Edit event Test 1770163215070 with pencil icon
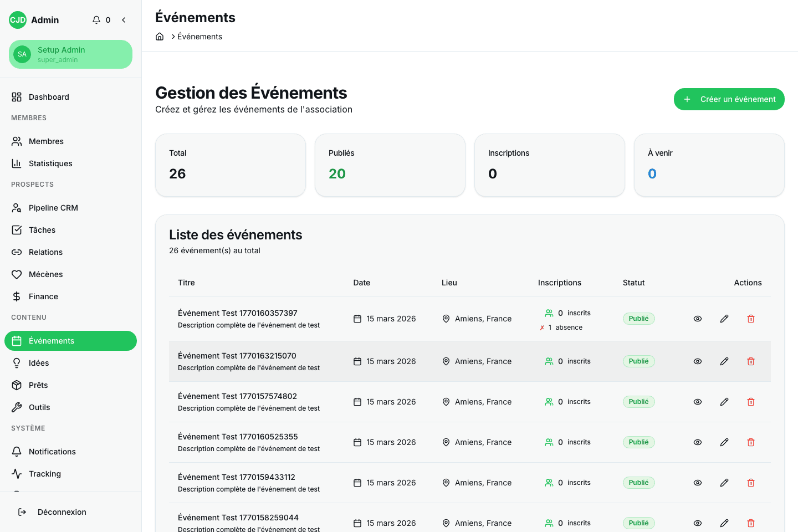 tap(724, 361)
